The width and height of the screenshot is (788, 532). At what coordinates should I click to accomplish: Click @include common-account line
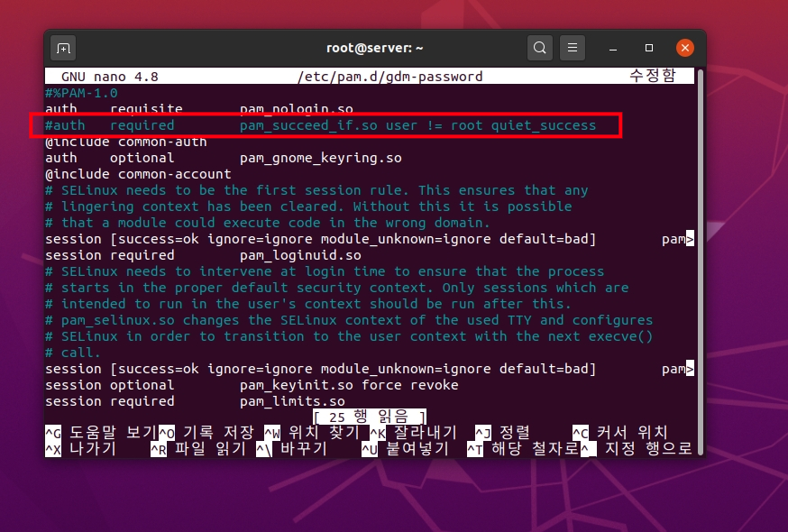(138, 174)
